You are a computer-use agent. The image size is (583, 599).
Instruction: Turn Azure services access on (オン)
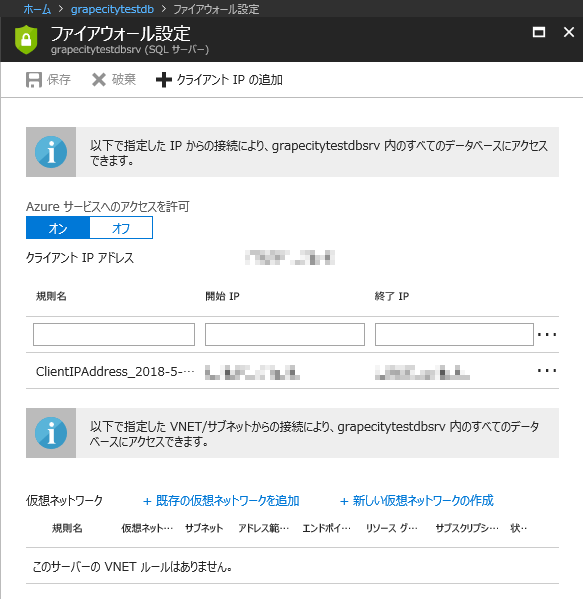58,228
